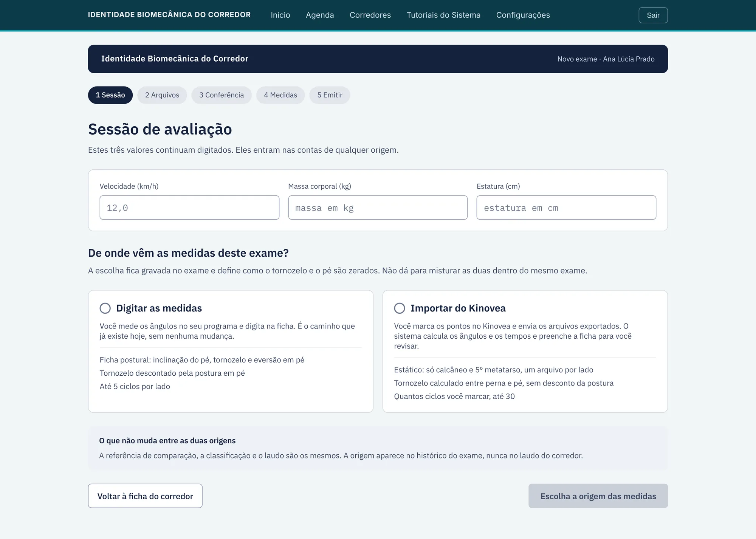Select the 'Importar do Kinovea' radio option
This screenshot has height=539, width=756.
click(x=400, y=308)
